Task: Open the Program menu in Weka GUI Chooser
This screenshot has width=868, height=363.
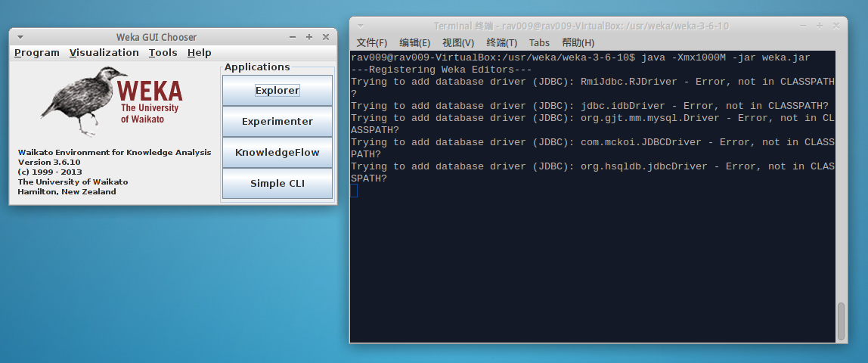Action: click(36, 53)
